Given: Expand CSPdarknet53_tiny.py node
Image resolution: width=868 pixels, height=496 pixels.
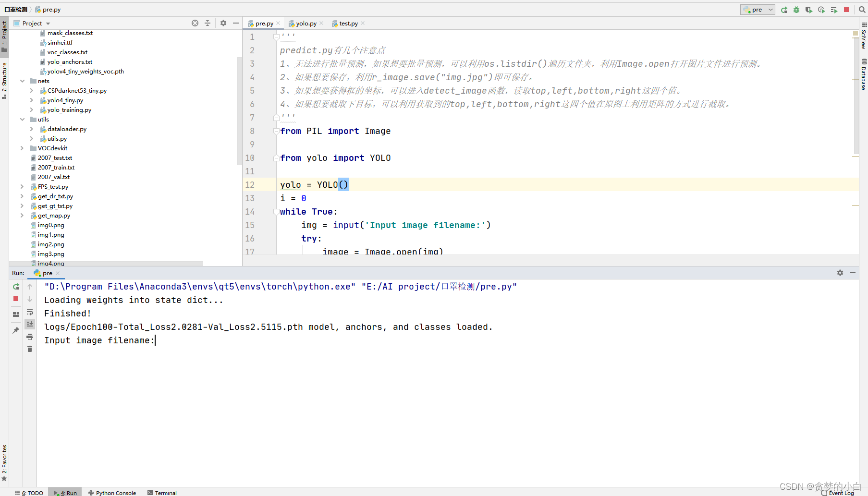Looking at the screenshot, I should 32,91.
